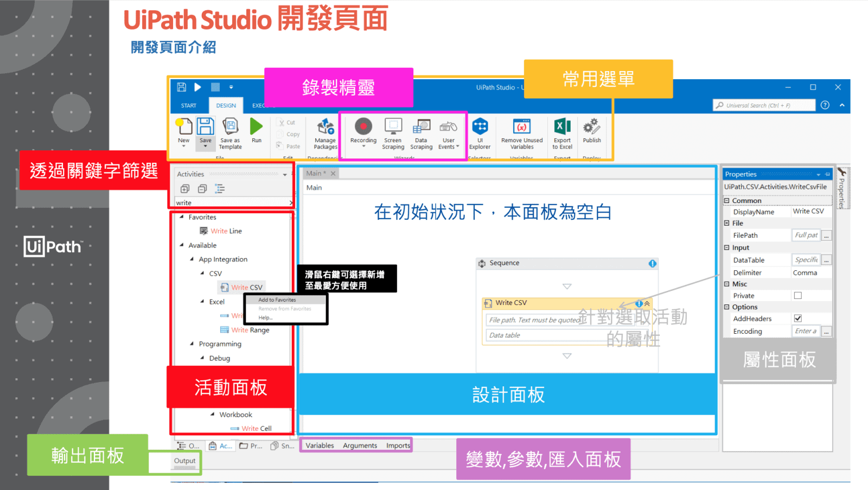
Task: Open Manage Packages
Action: pos(325,133)
